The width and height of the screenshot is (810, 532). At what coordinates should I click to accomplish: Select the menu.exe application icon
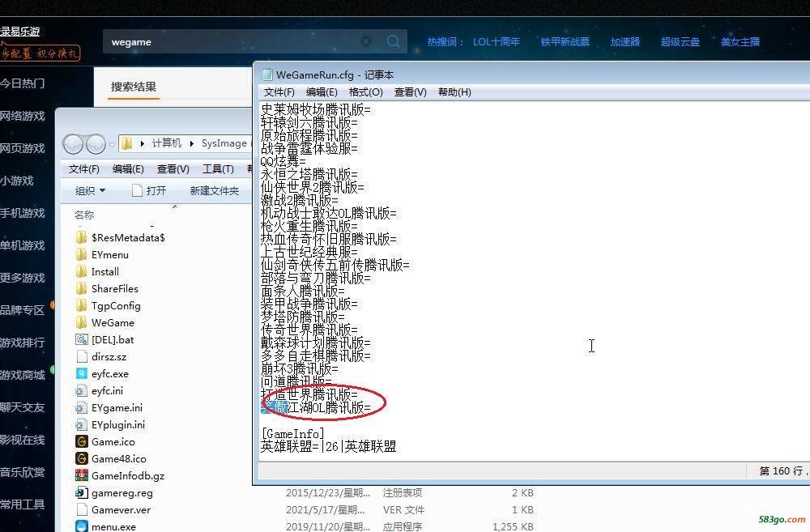tap(81, 526)
